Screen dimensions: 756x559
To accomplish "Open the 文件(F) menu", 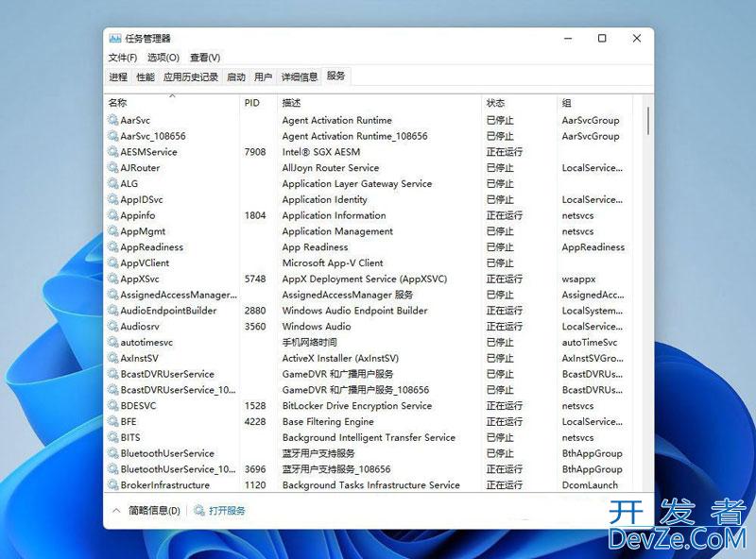I will click(123, 58).
